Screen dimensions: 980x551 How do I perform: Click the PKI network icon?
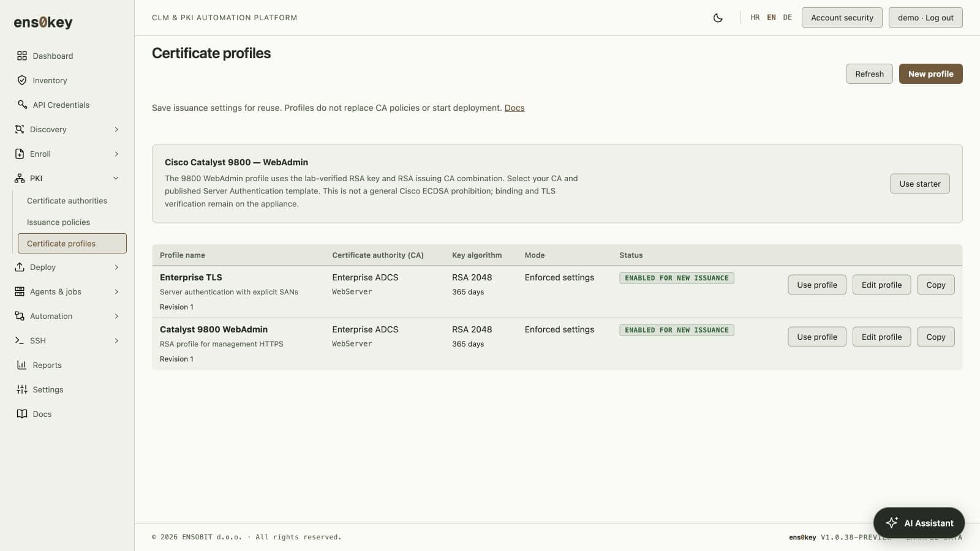(20, 178)
